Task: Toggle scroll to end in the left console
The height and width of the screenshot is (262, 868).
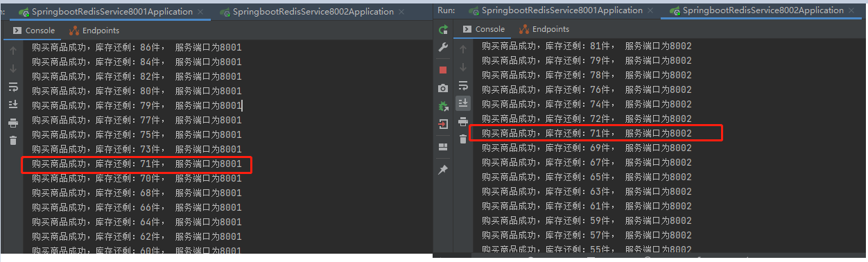Action: (12, 105)
